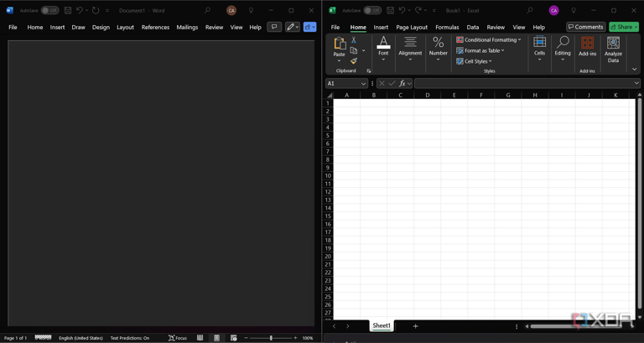This screenshot has width=644, height=343.
Task: Open the Page Layout tab in Excel
Action: 412,27
